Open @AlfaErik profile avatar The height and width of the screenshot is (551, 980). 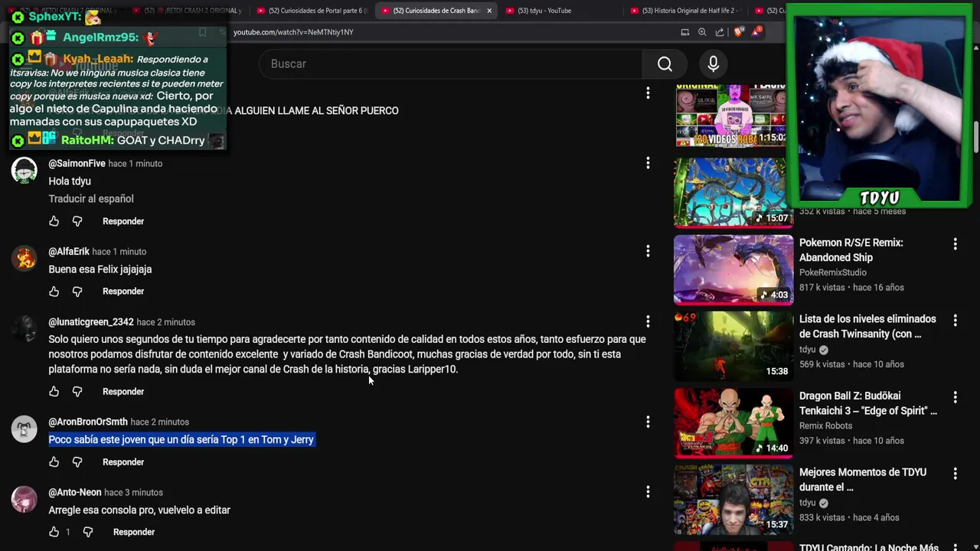24,259
